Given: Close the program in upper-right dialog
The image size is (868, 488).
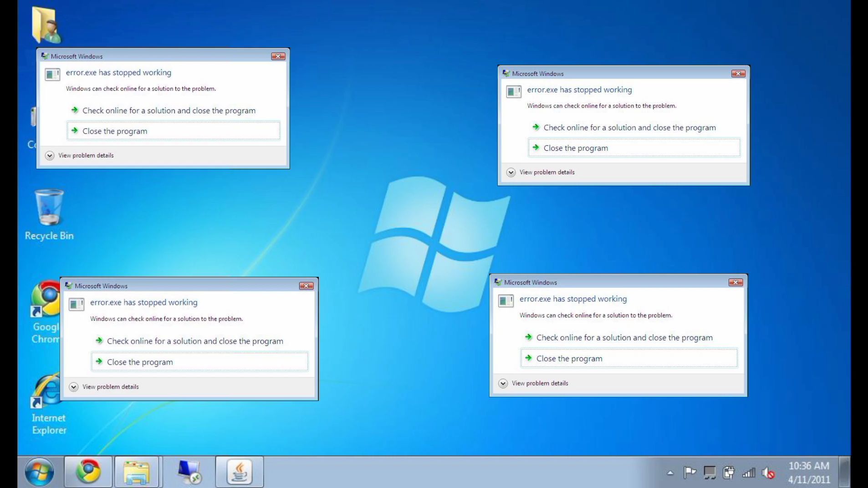Looking at the screenshot, I should pos(634,148).
